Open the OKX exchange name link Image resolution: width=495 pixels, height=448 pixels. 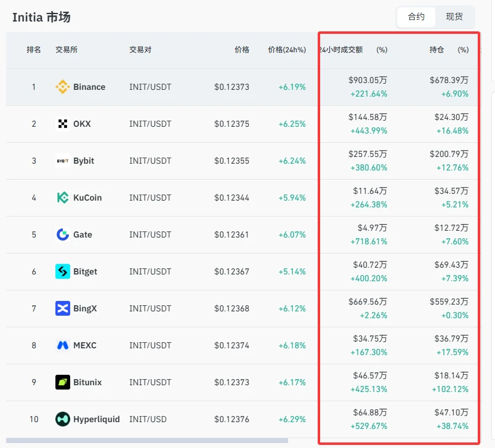82,124
